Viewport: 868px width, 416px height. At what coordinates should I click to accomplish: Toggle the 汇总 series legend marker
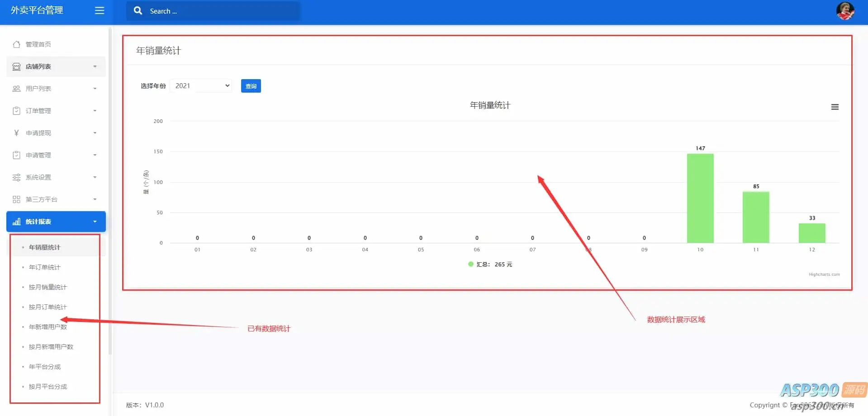(x=471, y=264)
